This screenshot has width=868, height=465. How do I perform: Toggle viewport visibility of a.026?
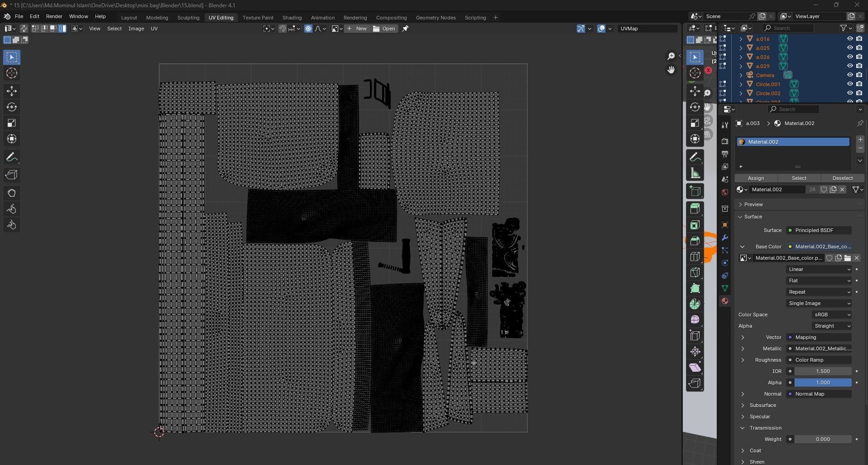850,57
